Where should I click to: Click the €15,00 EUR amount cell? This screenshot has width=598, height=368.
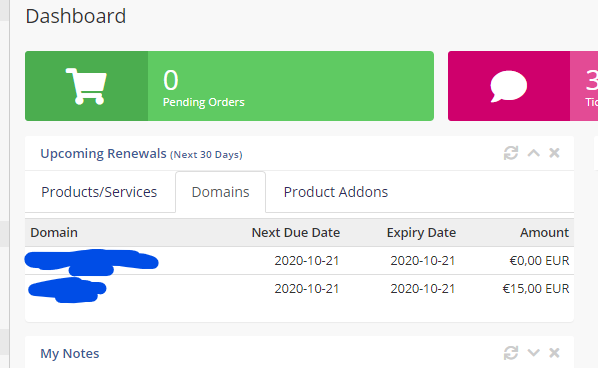[536, 289]
